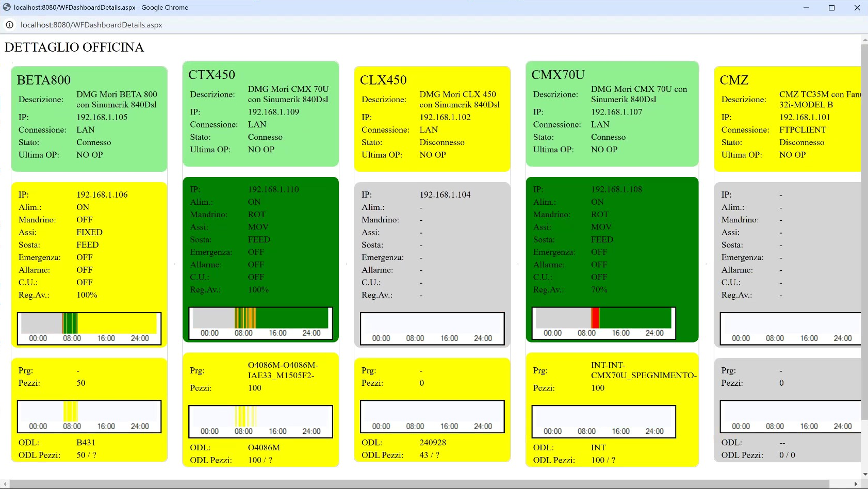Click the striped segment in BETA800 status timeline
The height and width of the screenshot is (489, 868).
(x=70, y=323)
